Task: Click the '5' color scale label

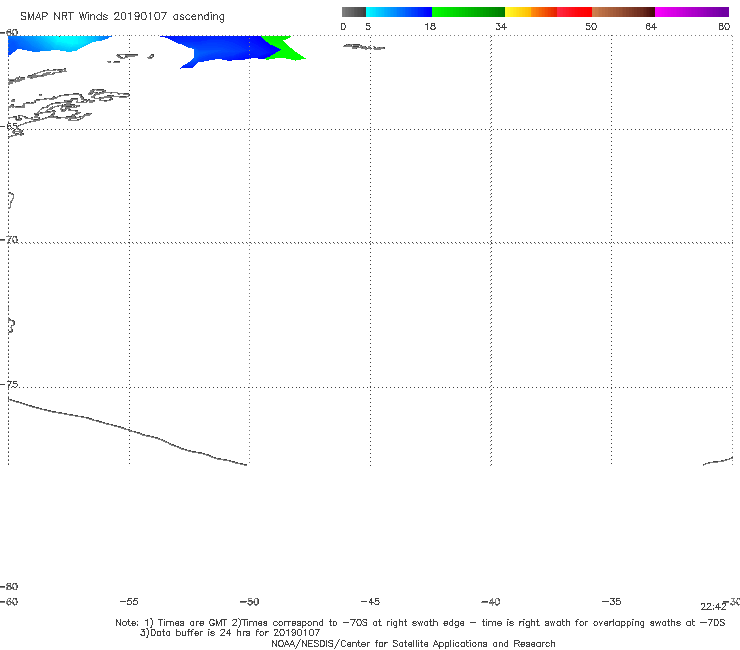Action: (x=368, y=27)
